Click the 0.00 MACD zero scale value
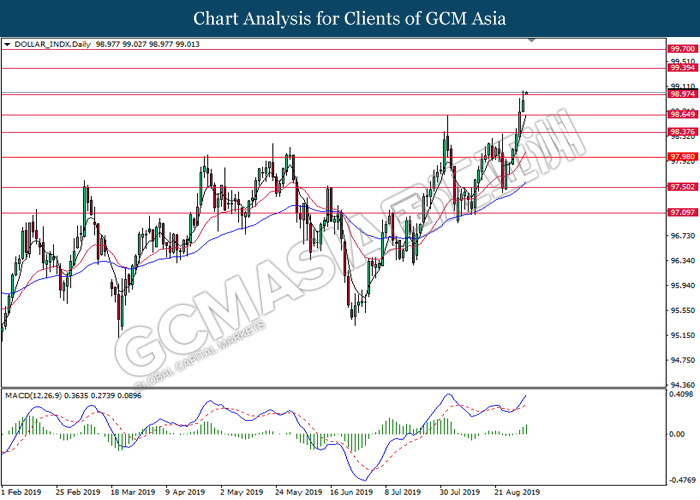This screenshot has width=700, height=500. (677, 434)
